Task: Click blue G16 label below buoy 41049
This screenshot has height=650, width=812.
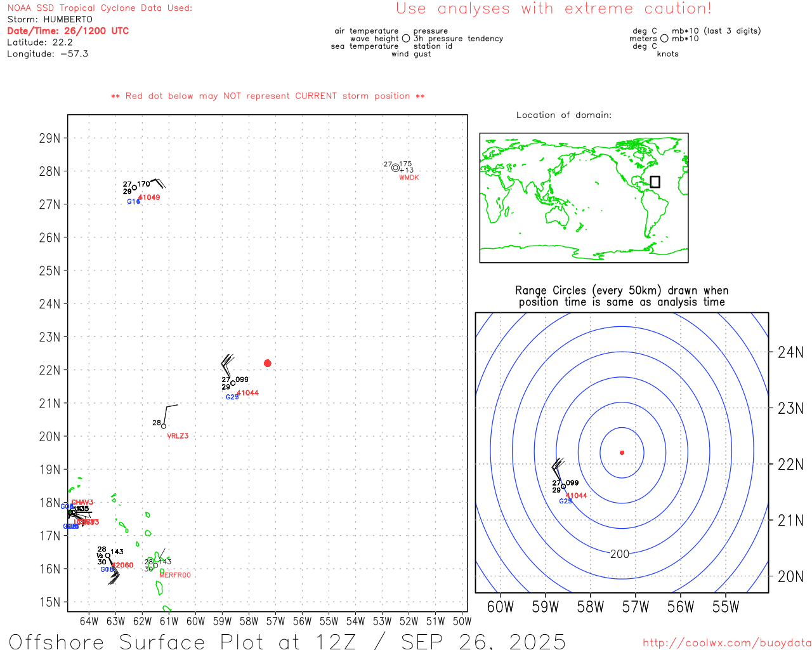Action: coord(133,202)
